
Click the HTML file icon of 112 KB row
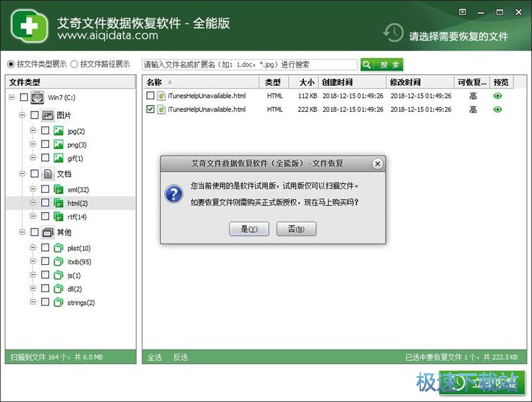(162, 96)
